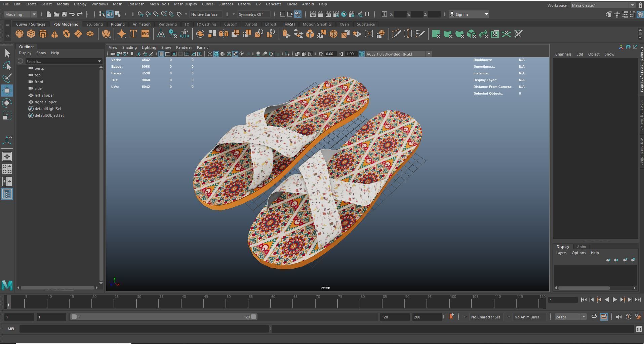Toggle playback loop mode
This screenshot has height=344, width=644.
[594, 317]
